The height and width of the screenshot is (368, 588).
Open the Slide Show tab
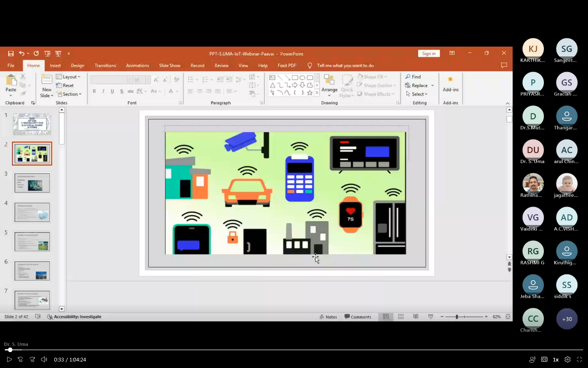coord(169,65)
